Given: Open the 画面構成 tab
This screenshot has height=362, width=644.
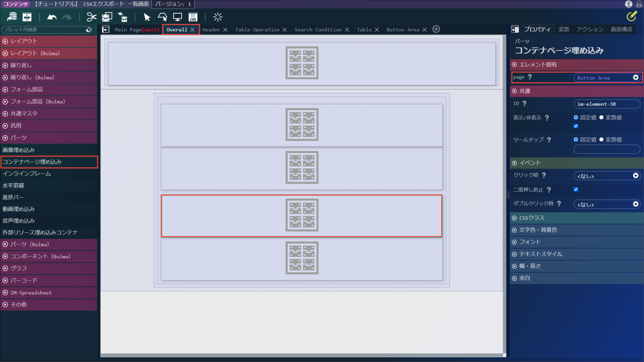Looking at the screenshot, I should click(x=621, y=29).
